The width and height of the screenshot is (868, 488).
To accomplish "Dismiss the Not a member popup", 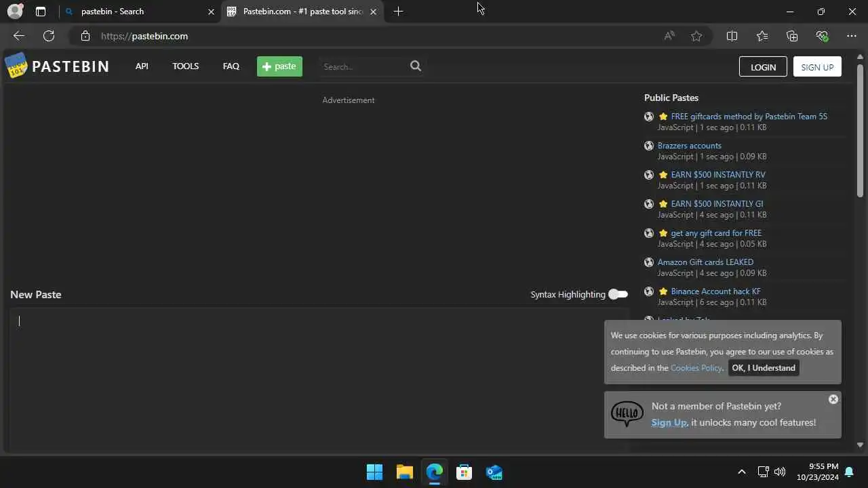I will pyautogui.click(x=833, y=399).
